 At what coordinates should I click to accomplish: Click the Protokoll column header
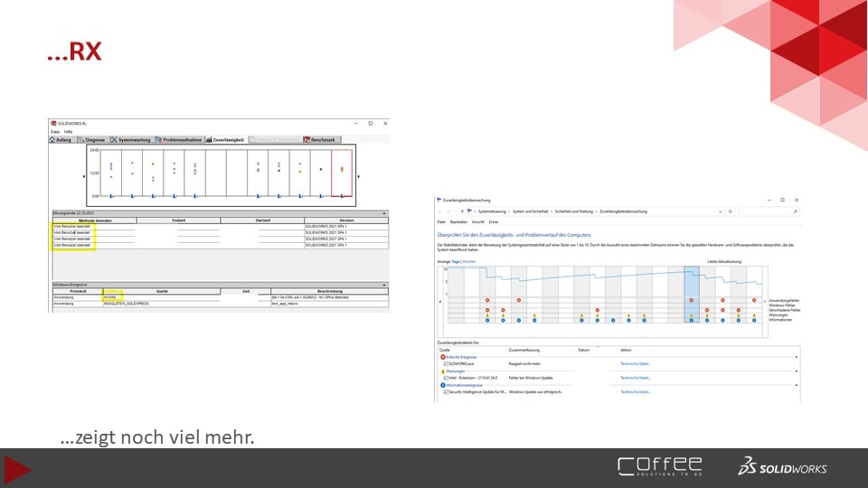[78, 291]
